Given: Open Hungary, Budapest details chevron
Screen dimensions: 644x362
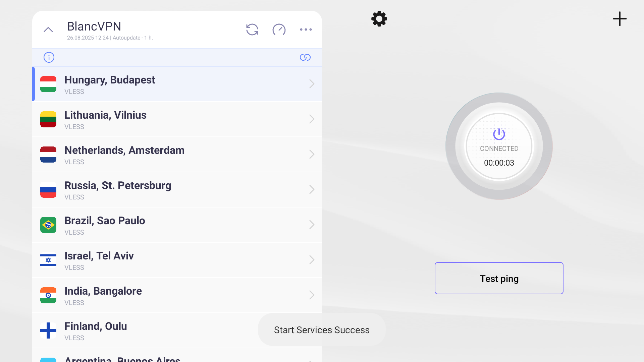Looking at the screenshot, I should [312, 84].
